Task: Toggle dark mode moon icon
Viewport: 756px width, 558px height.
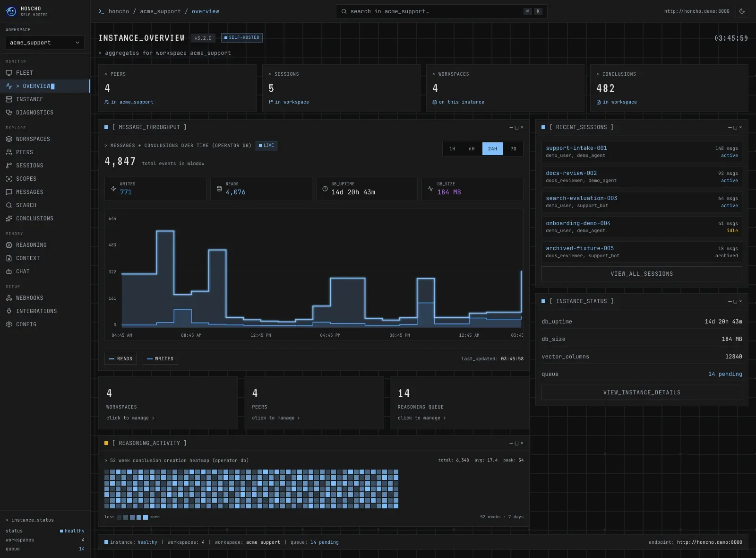Action: (x=742, y=11)
